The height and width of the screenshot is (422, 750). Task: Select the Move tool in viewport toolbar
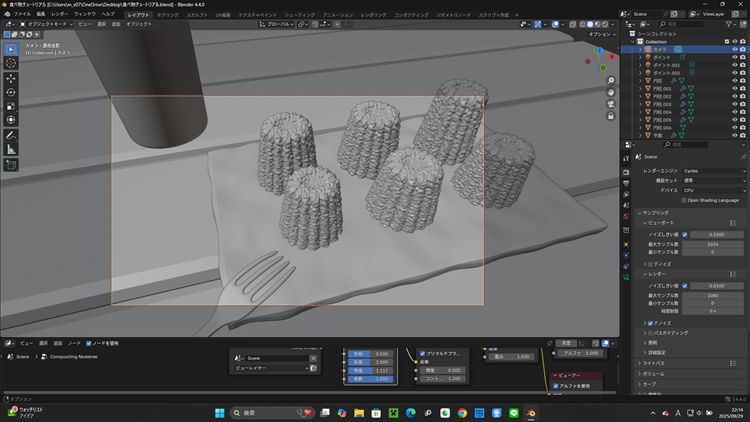11,77
